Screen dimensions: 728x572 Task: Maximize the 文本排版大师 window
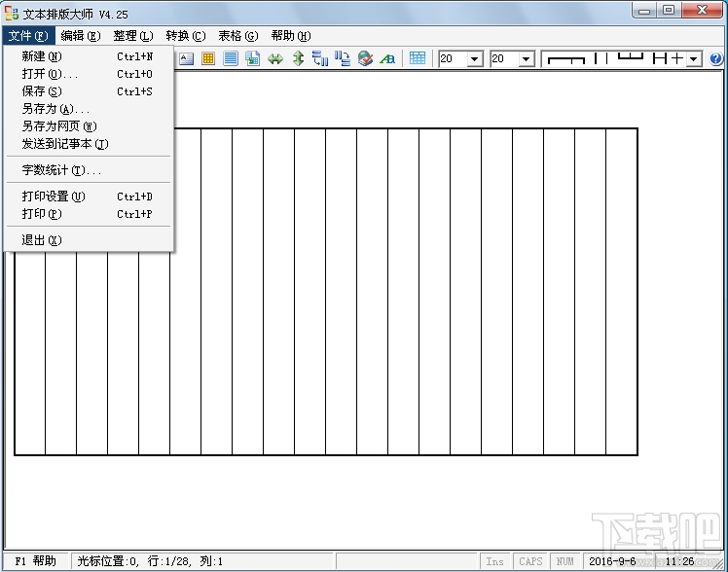[669, 10]
